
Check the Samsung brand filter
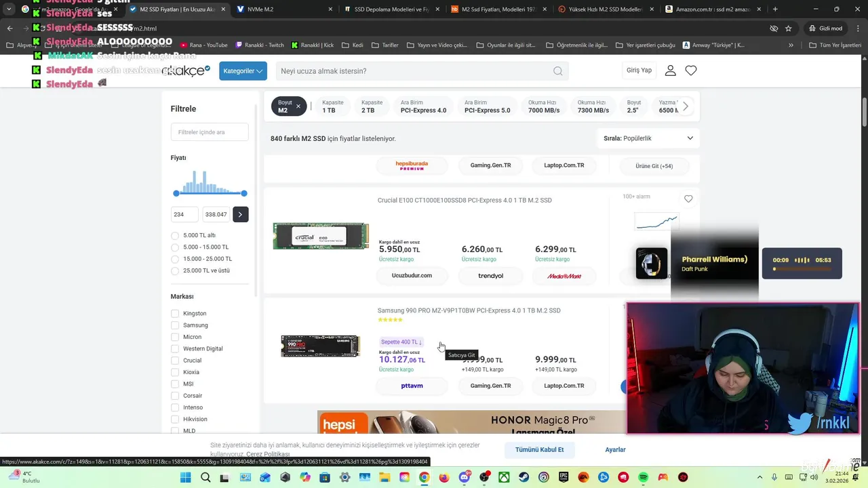pyautogui.click(x=175, y=325)
